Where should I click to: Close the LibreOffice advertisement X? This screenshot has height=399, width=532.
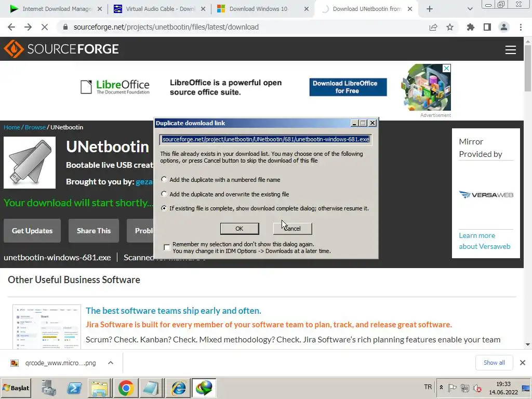point(447,68)
